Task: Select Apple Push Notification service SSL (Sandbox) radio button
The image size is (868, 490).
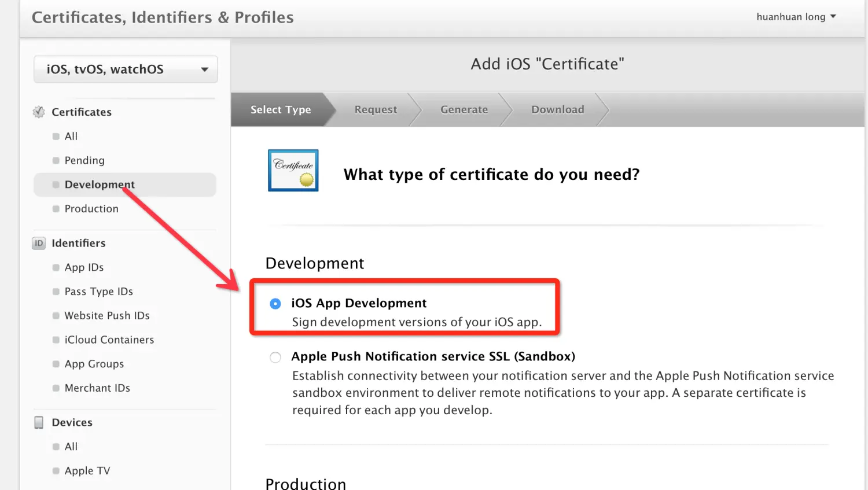Action: click(275, 358)
